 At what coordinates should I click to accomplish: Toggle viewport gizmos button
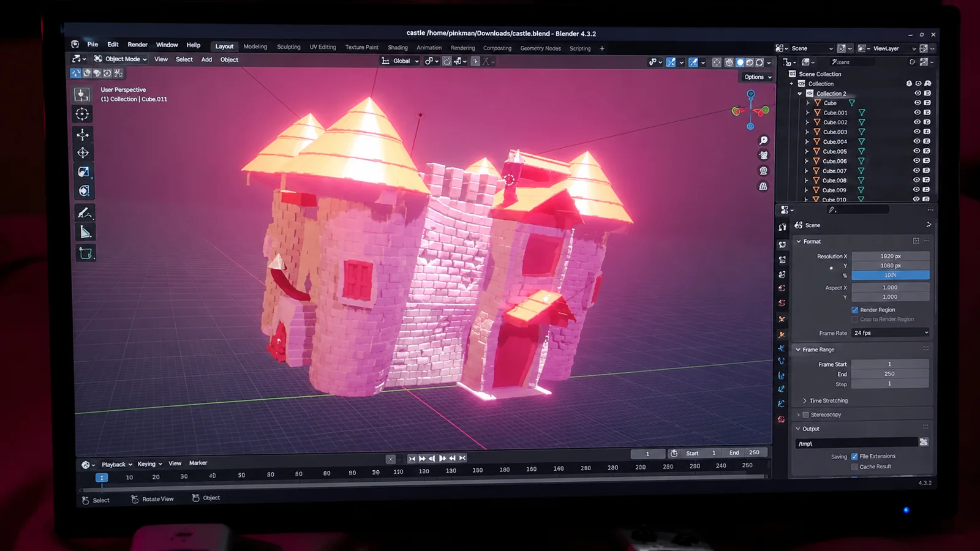[x=671, y=62]
